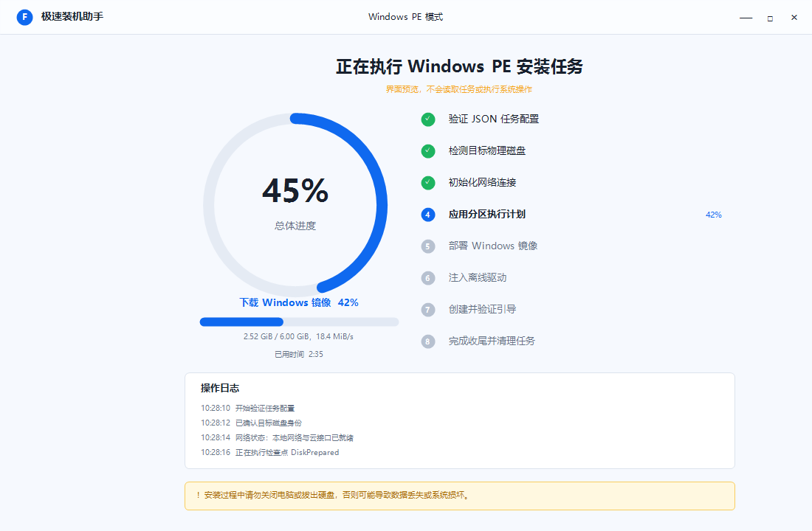Click the 总体进度 label

[x=295, y=226]
